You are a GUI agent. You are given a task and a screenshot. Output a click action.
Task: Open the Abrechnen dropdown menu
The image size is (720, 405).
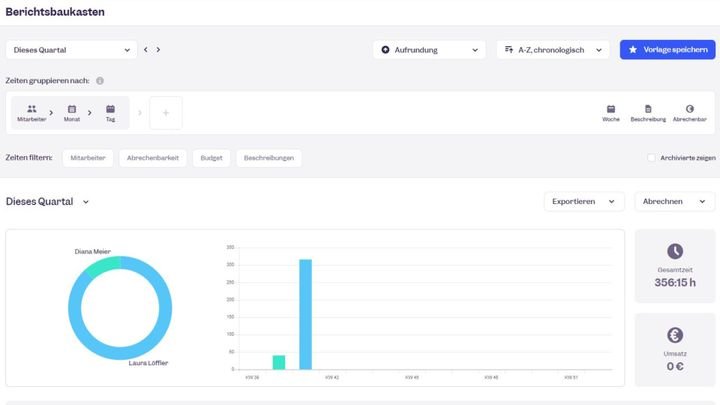tap(675, 201)
